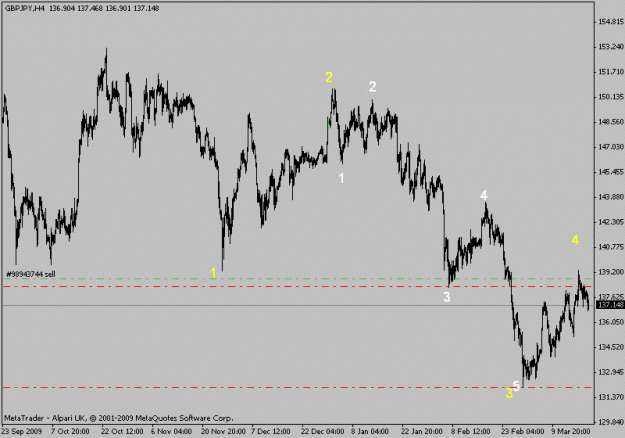
Task: Click the '7 Dec 12:00' time axis label
Action: [271, 431]
